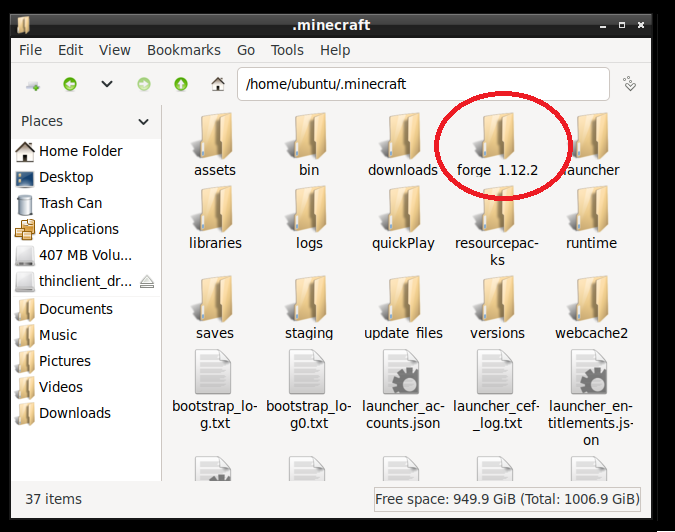Close the .minecraft window
The image size is (675, 532).
pos(641,25)
